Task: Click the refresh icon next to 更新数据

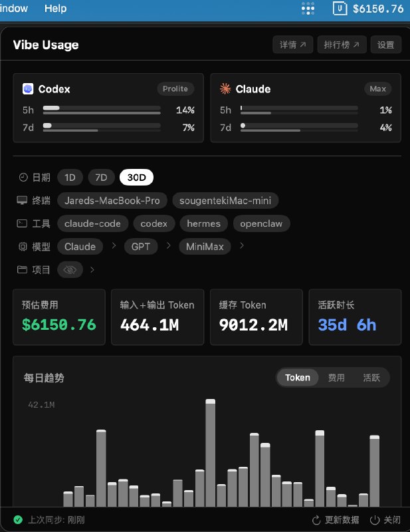Action: coord(316,520)
